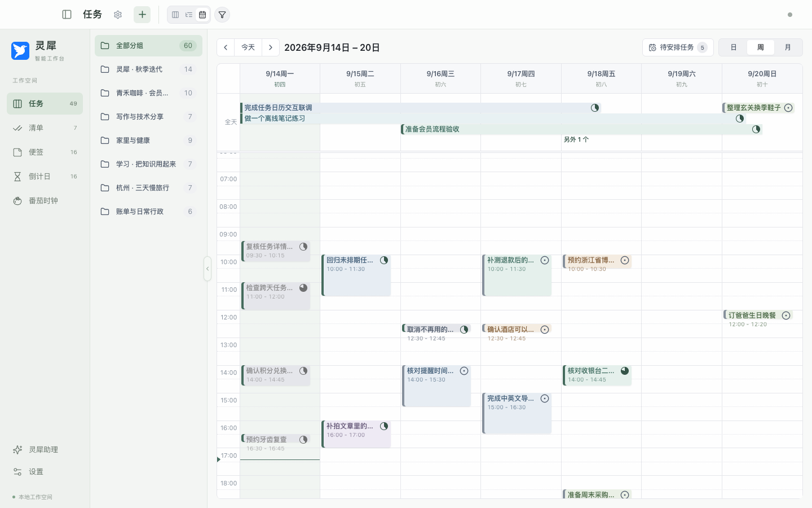Image resolution: width=812 pixels, height=508 pixels.
Task: Go to next week chevron
Action: point(271,47)
